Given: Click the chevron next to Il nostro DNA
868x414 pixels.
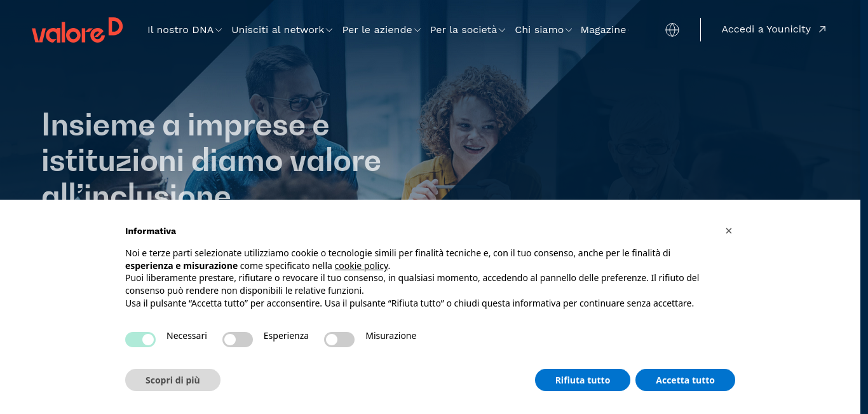Looking at the screenshot, I should tap(219, 31).
